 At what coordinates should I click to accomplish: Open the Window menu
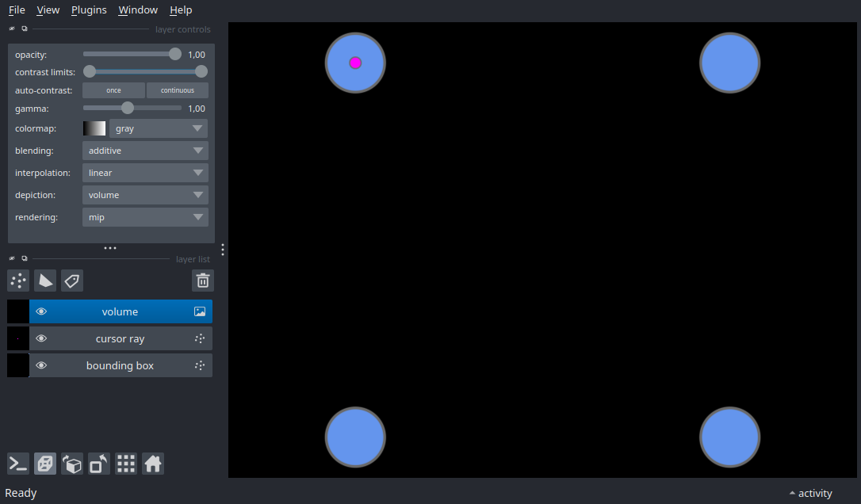coord(138,10)
